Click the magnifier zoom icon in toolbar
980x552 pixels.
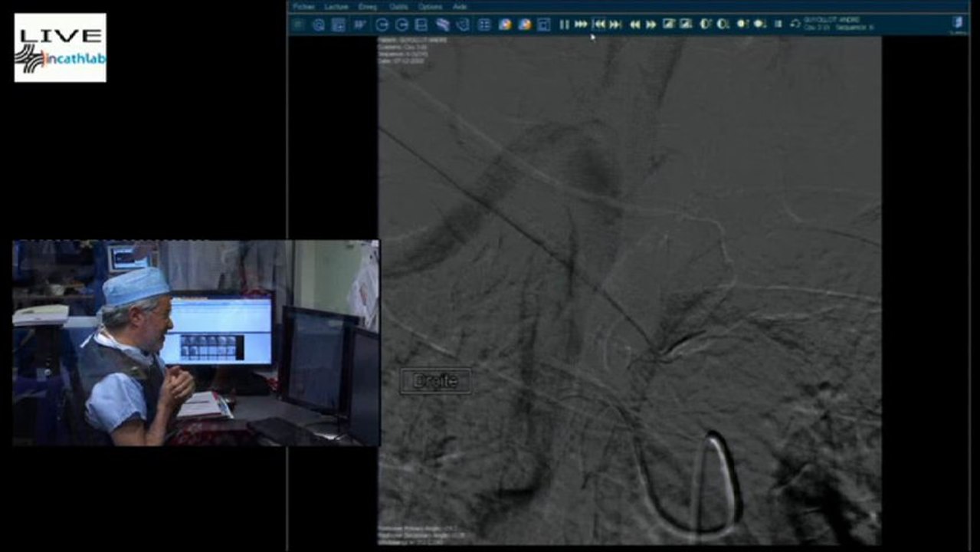tap(319, 25)
